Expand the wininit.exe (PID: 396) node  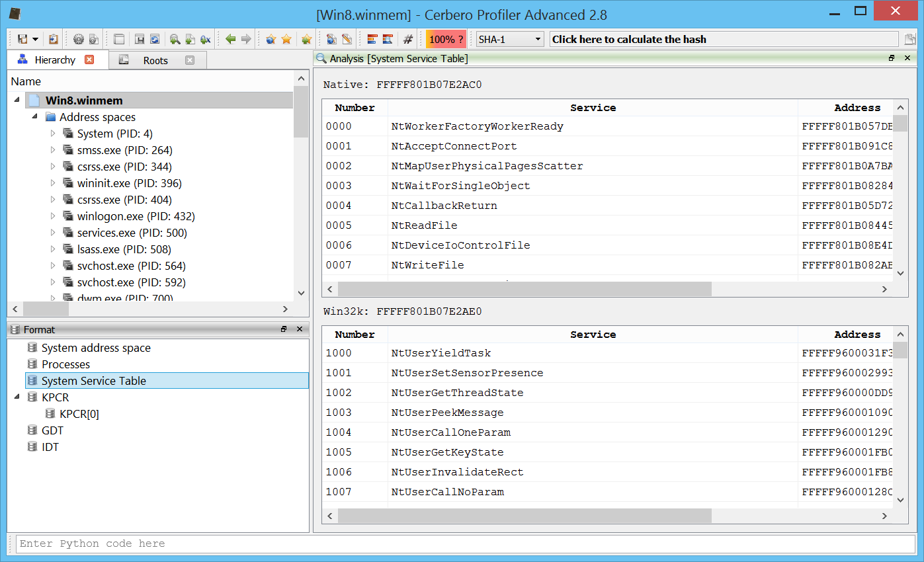(54, 183)
